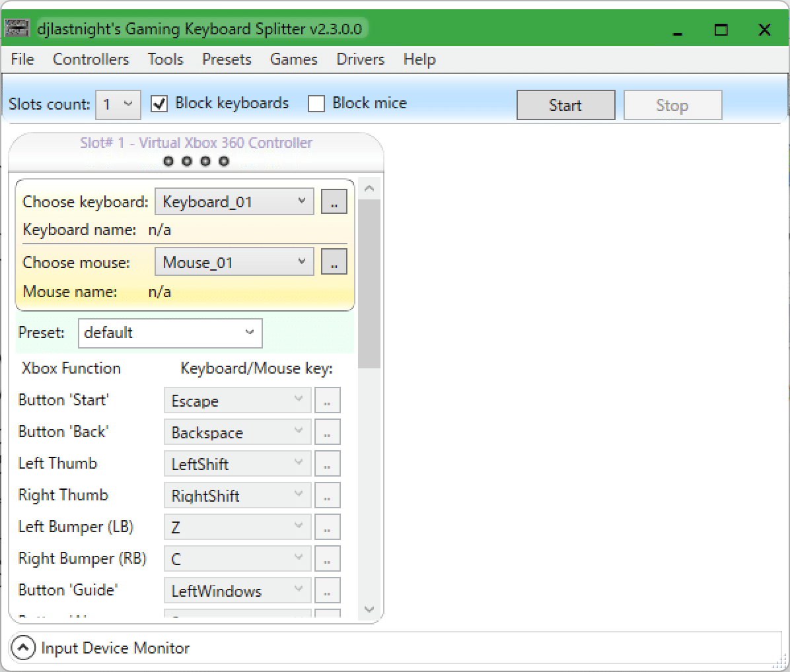Open the Preset default dropdown

170,333
